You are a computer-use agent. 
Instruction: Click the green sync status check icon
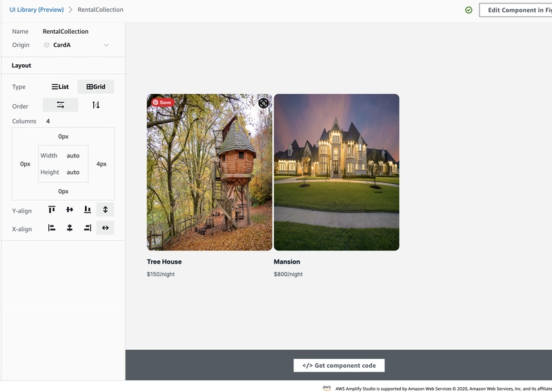(469, 10)
